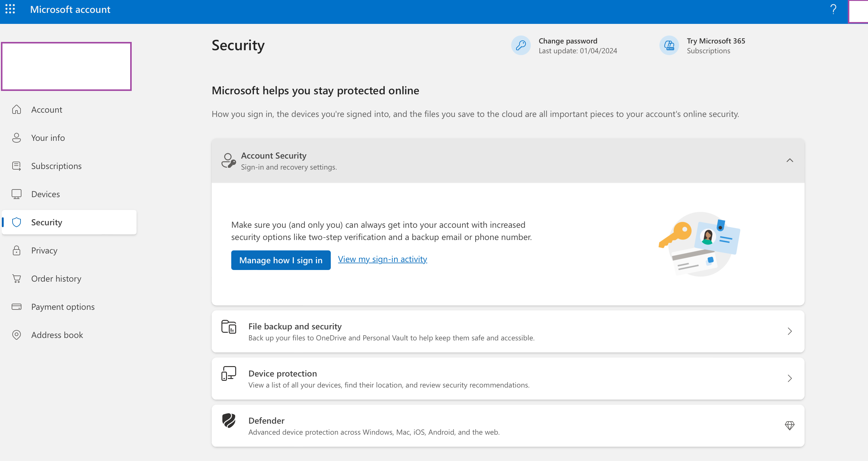Click 'Sign-in and recovery settings.' text

click(x=289, y=167)
